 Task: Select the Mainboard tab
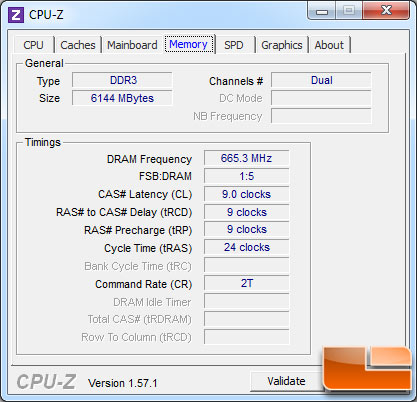132,45
